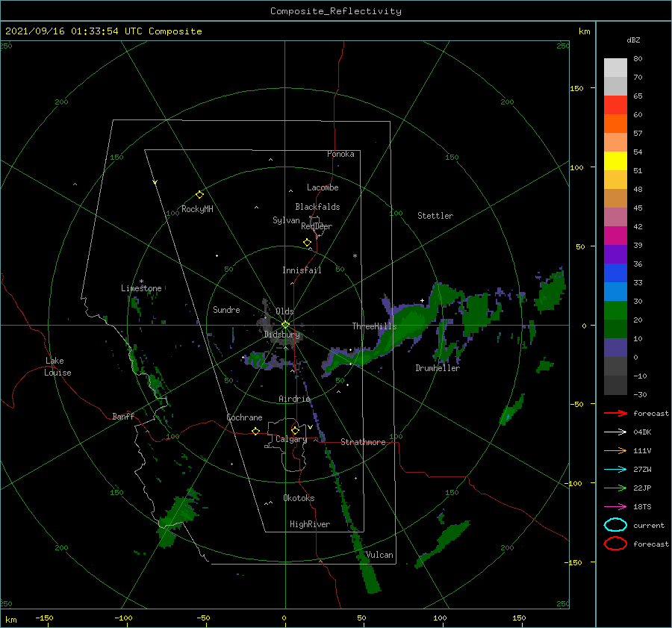
Task: Click the red forecast ellipse legend icon
Action: (x=615, y=544)
